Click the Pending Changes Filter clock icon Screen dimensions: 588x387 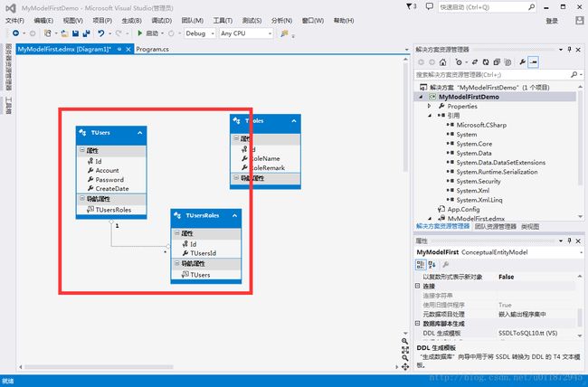coord(459,62)
